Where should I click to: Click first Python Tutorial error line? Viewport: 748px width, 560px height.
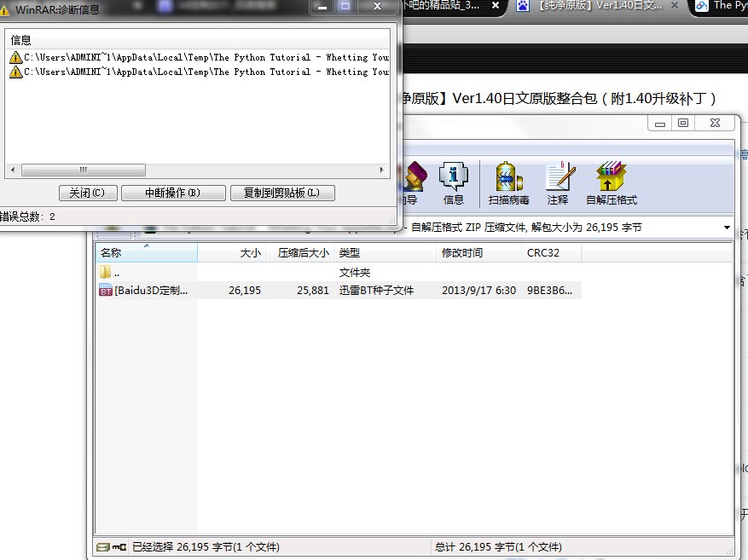206,58
